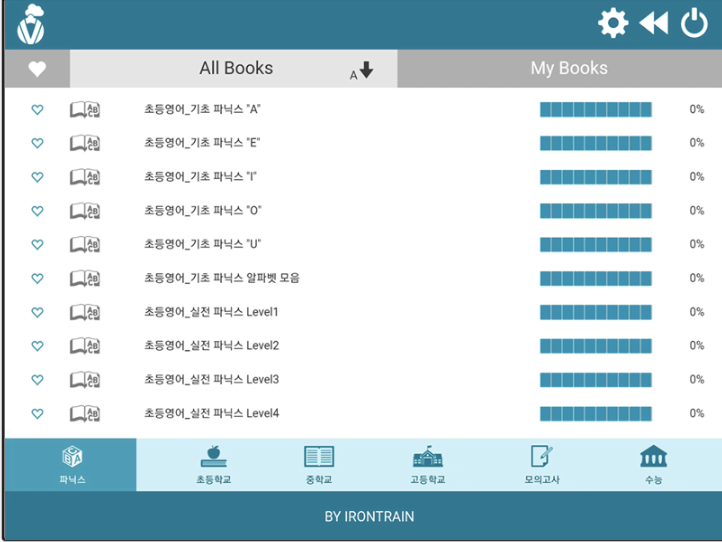The image size is (722, 542).
Task: Open book 초등영어_실전 파닉스 Level3
Action: click(x=212, y=379)
